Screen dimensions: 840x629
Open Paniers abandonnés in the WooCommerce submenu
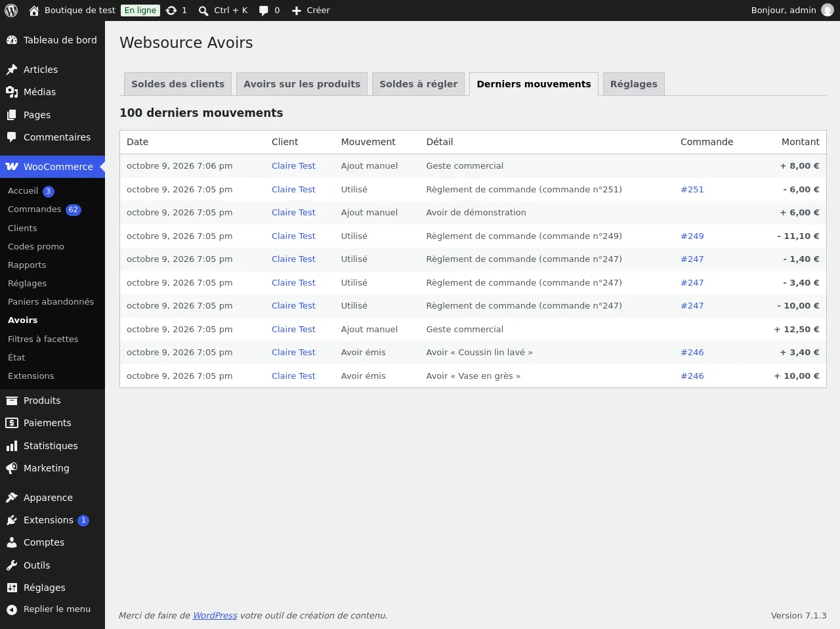51,301
